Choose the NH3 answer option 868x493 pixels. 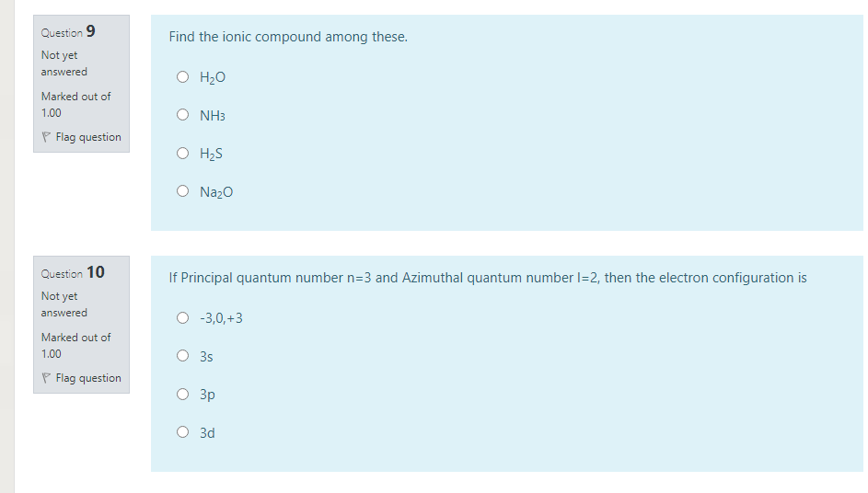[182, 115]
